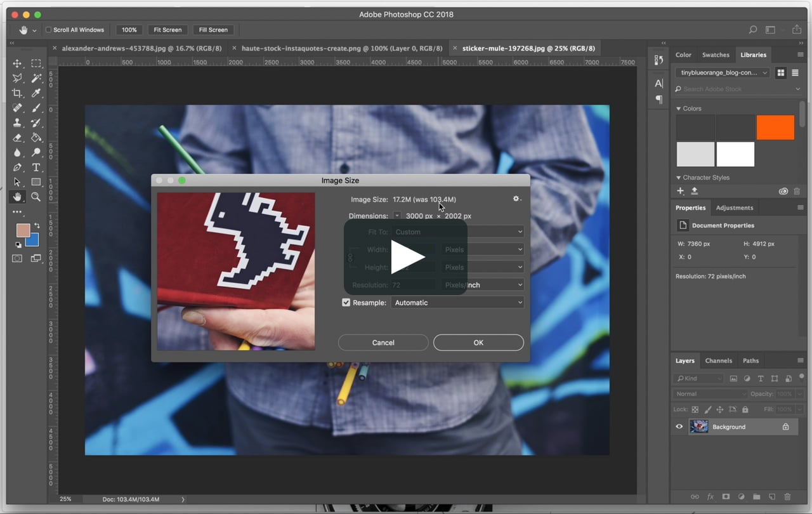This screenshot has height=514, width=812.
Task: Click the orange color swatch in Libraries
Action: point(775,127)
